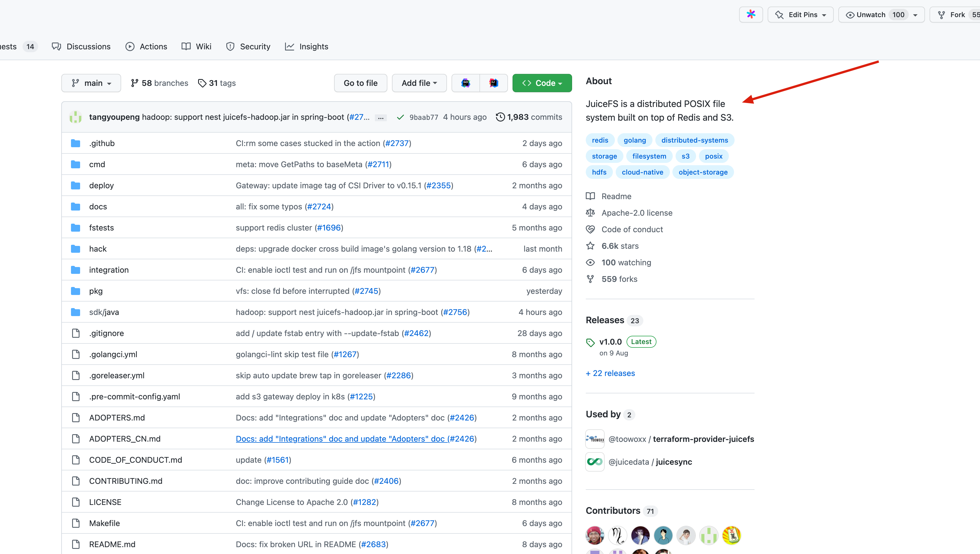Click the commit history clock icon

click(x=500, y=117)
